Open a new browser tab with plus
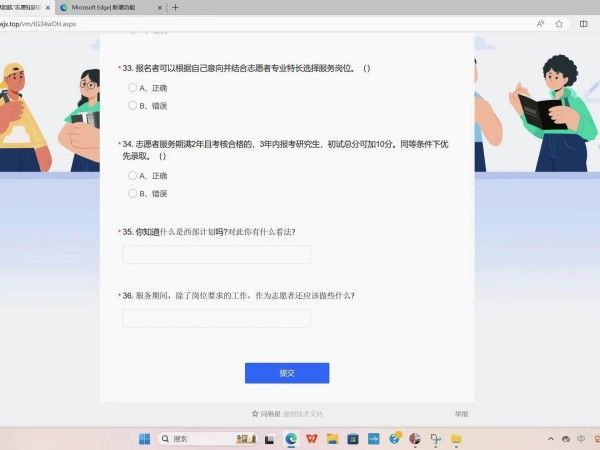The width and height of the screenshot is (600, 450). [176, 7]
